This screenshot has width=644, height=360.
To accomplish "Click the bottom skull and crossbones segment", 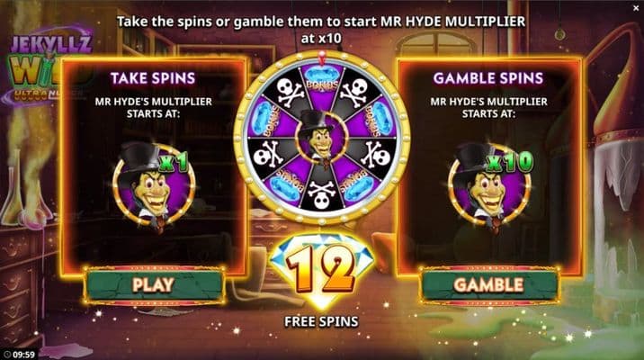I will pos(322,194).
